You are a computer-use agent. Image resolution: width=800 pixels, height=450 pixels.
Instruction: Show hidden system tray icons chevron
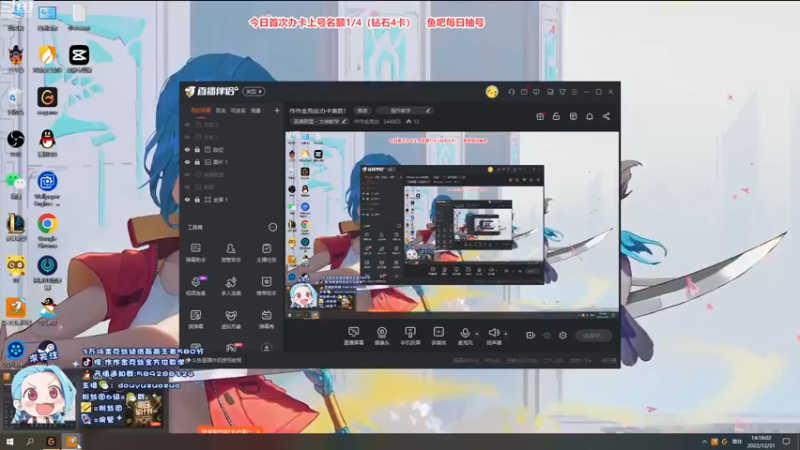[704, 442]
